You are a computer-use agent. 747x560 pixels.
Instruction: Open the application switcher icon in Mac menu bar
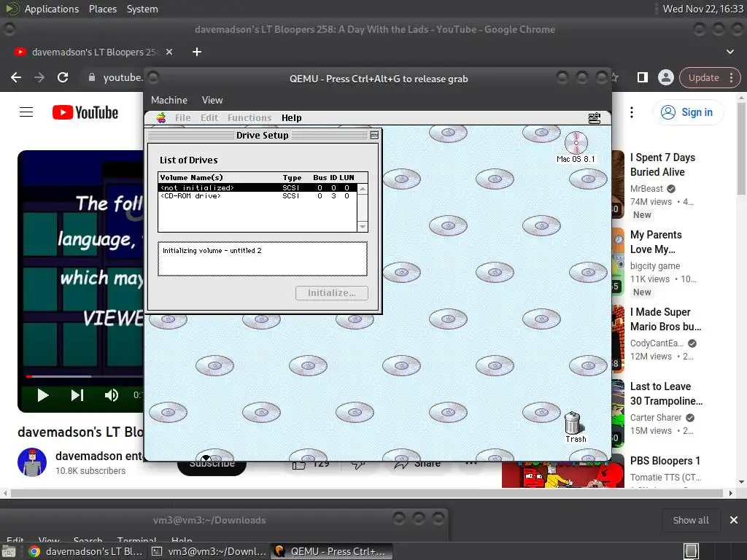tap(594, 117)
